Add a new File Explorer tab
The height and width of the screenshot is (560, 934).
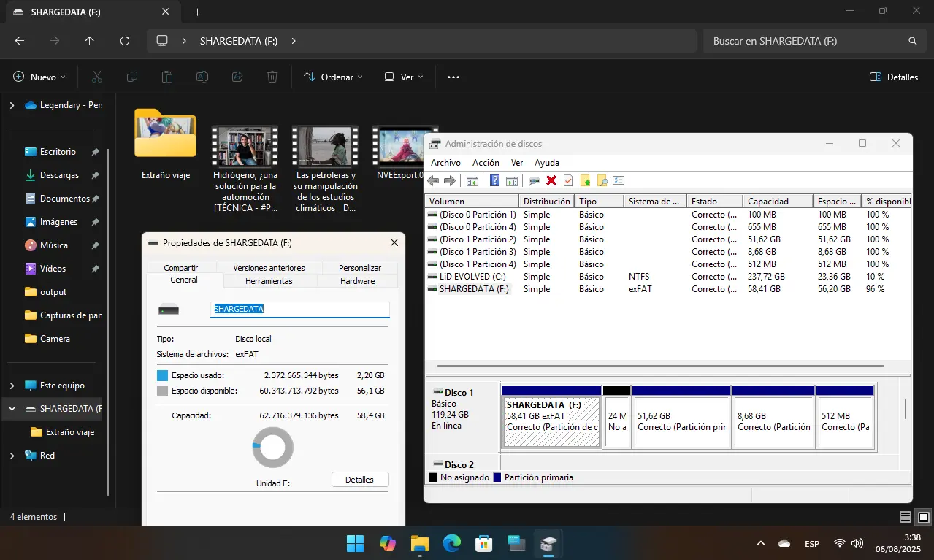197,12
